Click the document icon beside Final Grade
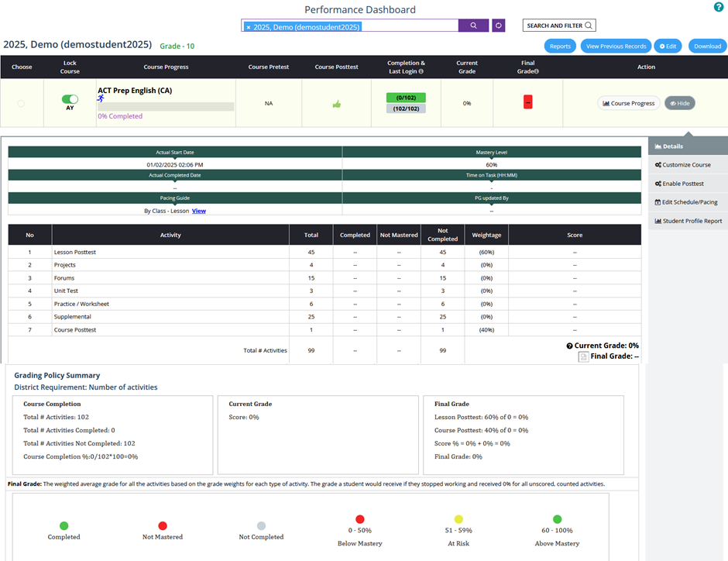The image size is (728, 561). pos(584,356)
